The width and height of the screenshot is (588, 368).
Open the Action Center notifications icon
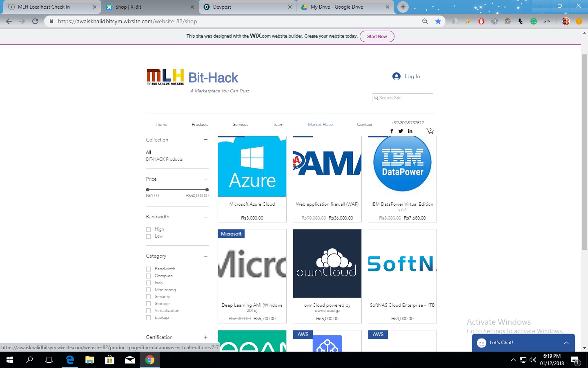[x=575, y=360]
